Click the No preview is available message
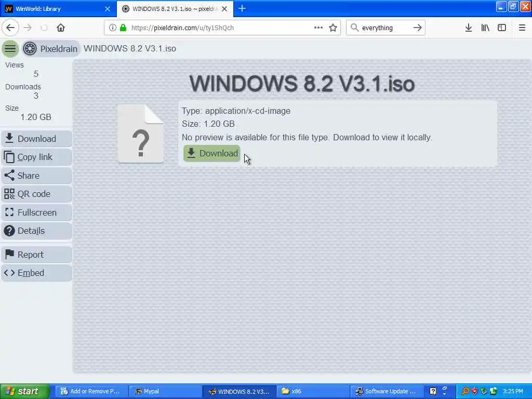The width and height of the screenshot is (532, 399). (307, 137)
